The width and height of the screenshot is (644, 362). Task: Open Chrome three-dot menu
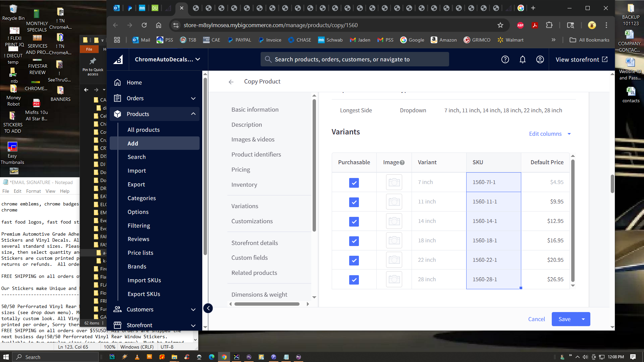(606, 25)
